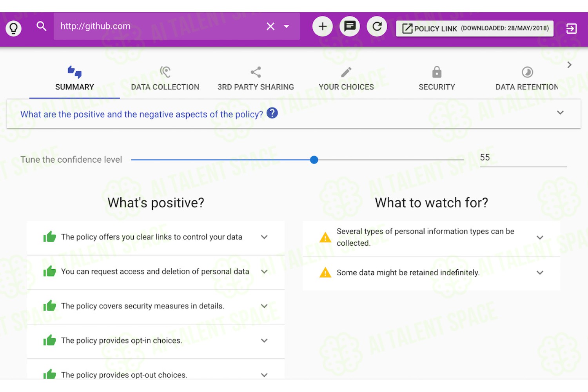
Task: Click the help question mark icon
Action: [272, 113]
